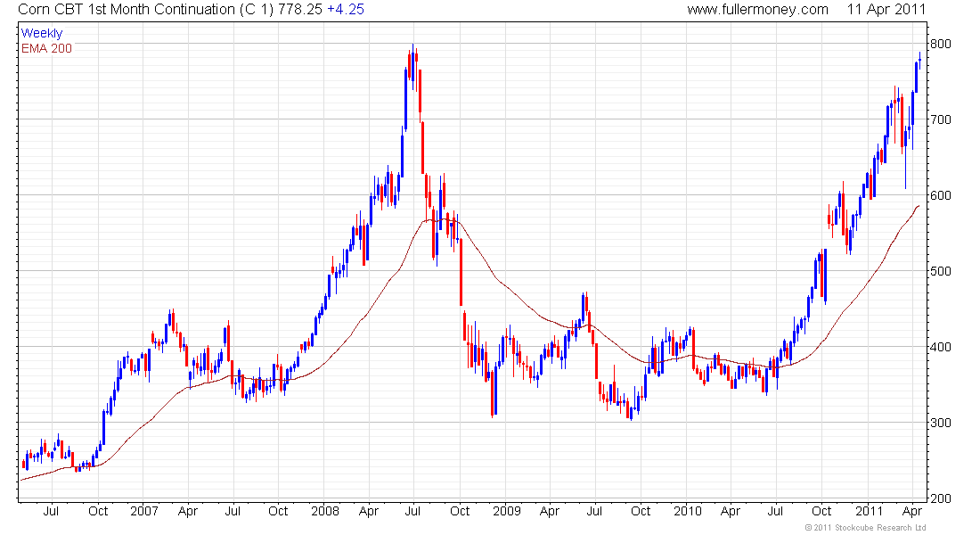Click the 300 price axis label
Image resolution: width=980 pixels, height=535 pixels.
(x=941, y=423)
